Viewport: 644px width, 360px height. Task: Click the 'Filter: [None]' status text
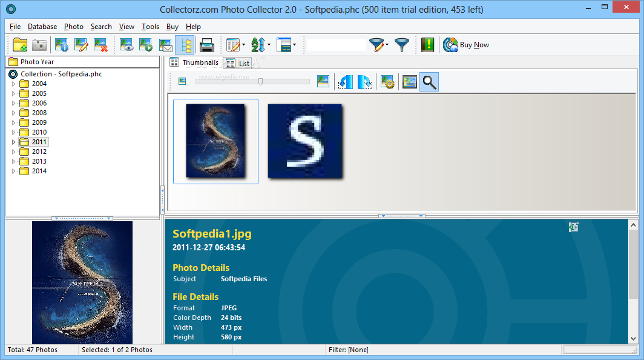pos(348,350)
